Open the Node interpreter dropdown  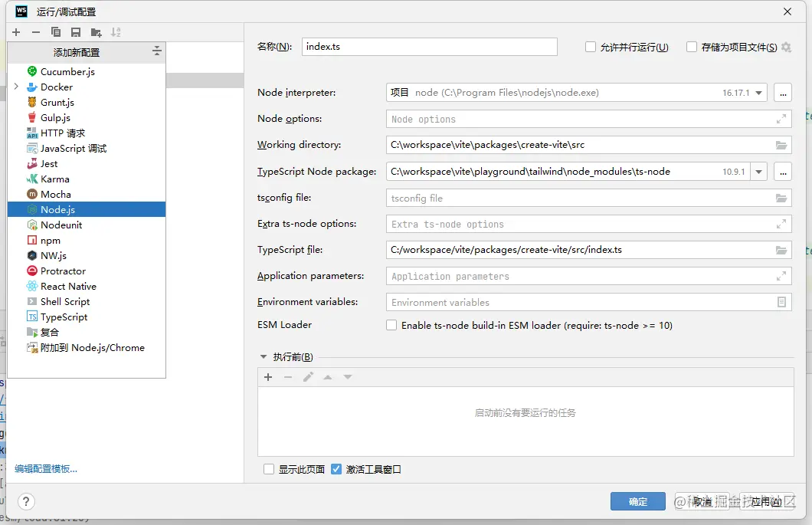coord(758,93)
